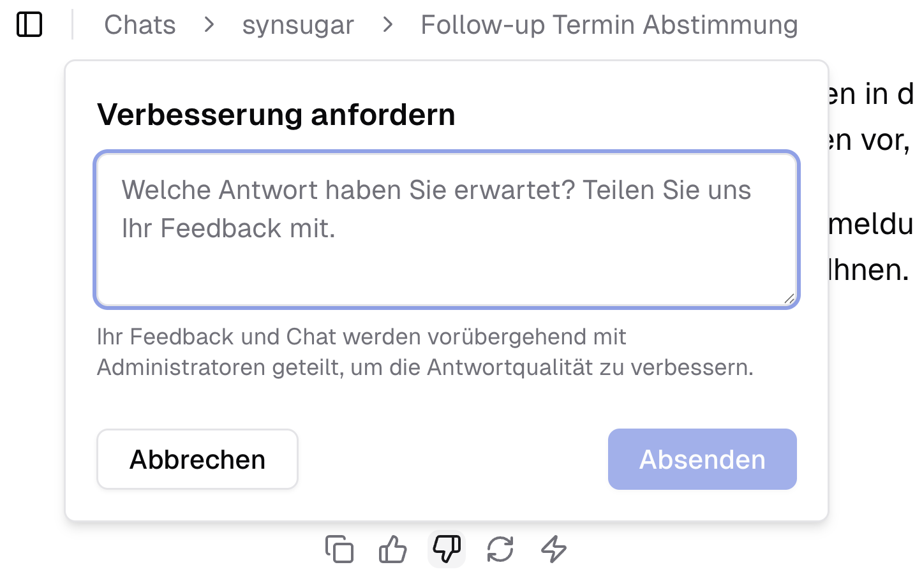Open model options via the lightning bolt icon

coord(554,549)
